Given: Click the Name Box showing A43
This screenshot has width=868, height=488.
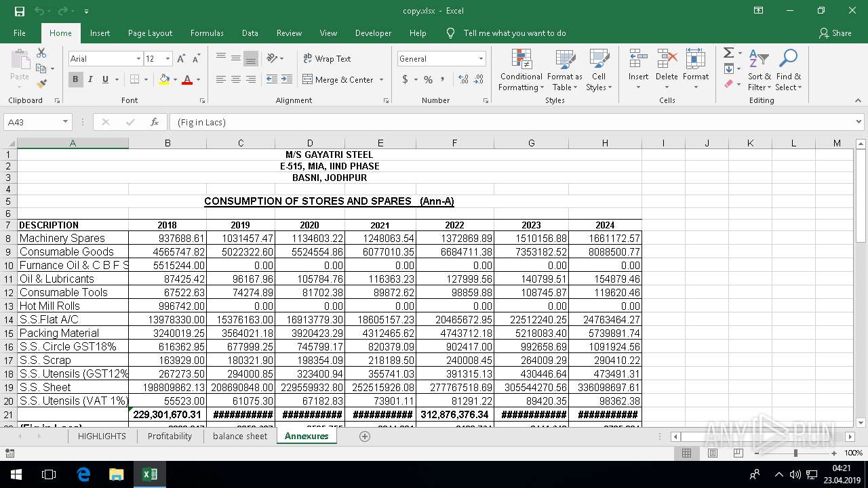Looking at the screenshot, I should (x=33, y=122).
